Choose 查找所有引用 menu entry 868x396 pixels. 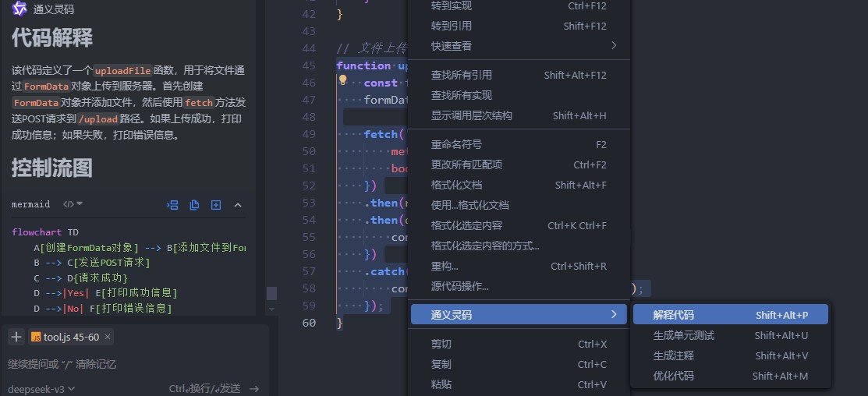[x=519, y=75]
